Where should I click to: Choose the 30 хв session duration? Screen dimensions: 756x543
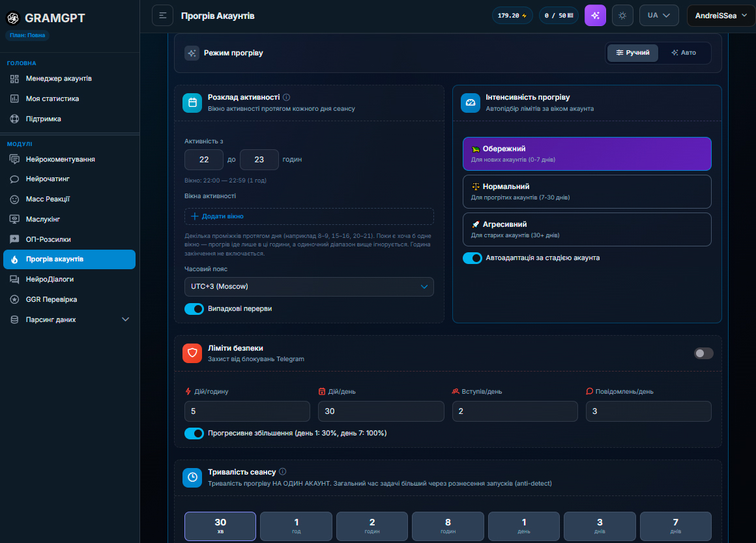[x=220, y=526]
